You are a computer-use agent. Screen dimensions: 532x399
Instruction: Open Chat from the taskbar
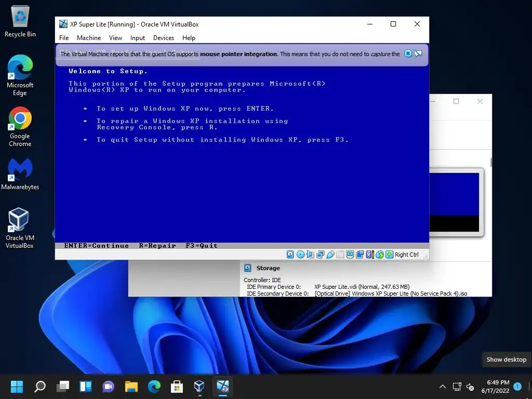click(108, 387)
